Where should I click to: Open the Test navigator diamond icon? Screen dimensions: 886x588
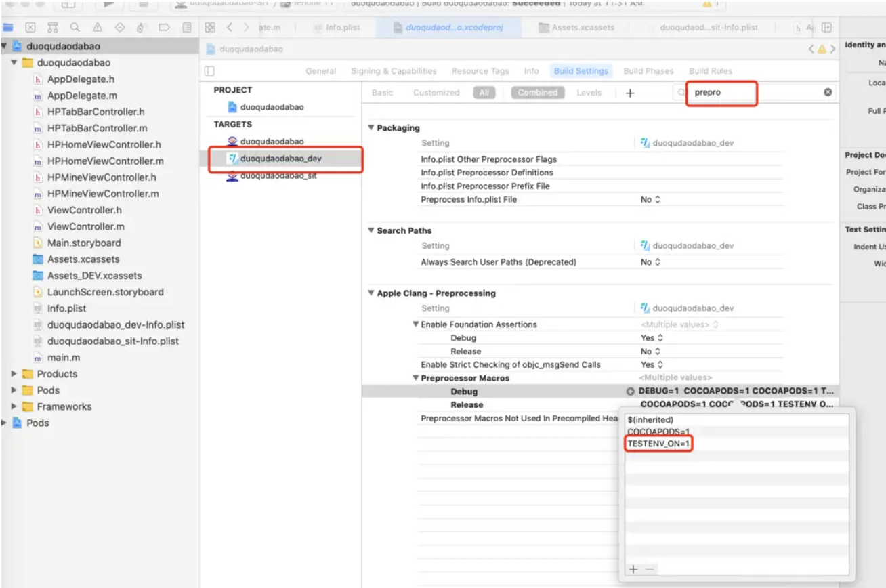point(120,28)
